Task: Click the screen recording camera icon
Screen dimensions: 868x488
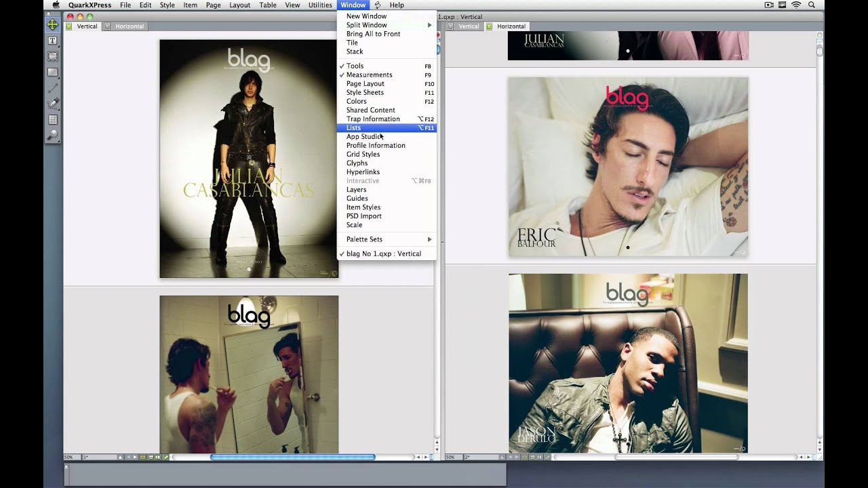Action: point(769,5)
